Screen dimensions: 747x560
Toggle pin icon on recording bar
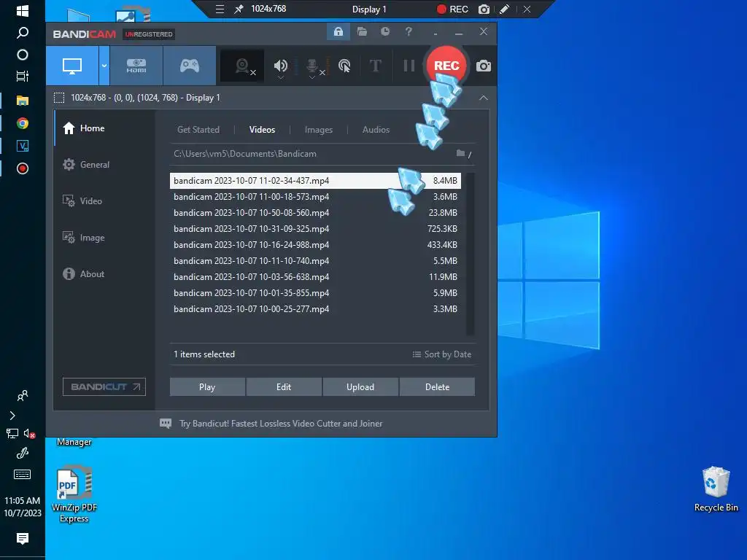pyautogui.click(x=239, y=9)
